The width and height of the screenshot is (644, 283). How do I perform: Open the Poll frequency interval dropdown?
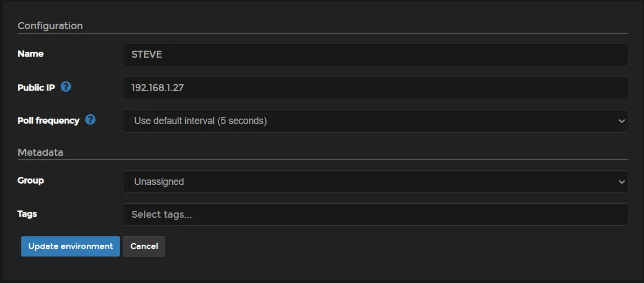(375, 121)
